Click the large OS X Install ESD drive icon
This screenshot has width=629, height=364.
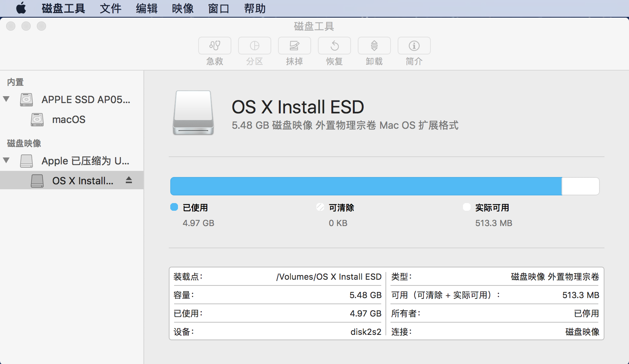click(x=193, y=113)
